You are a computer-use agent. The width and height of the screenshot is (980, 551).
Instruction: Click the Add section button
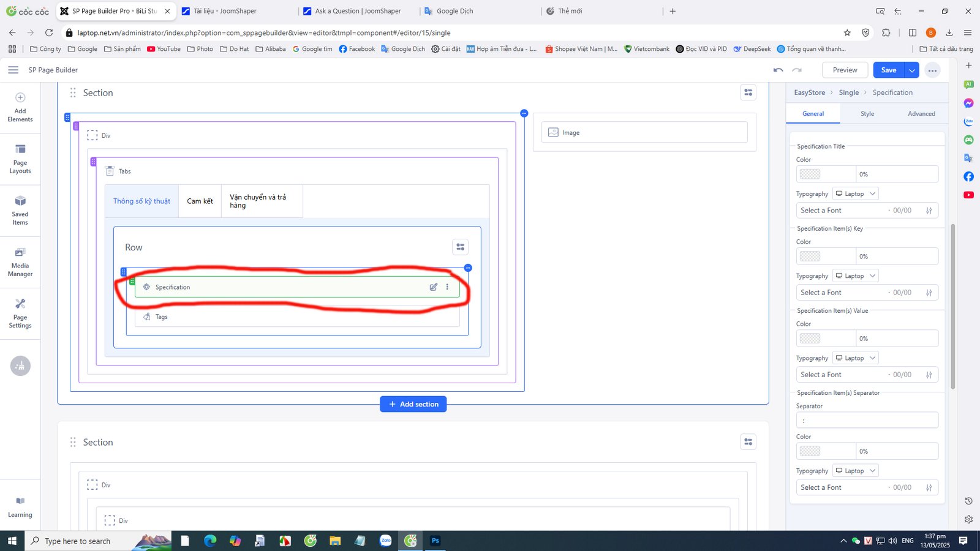(x=413, y=404)
